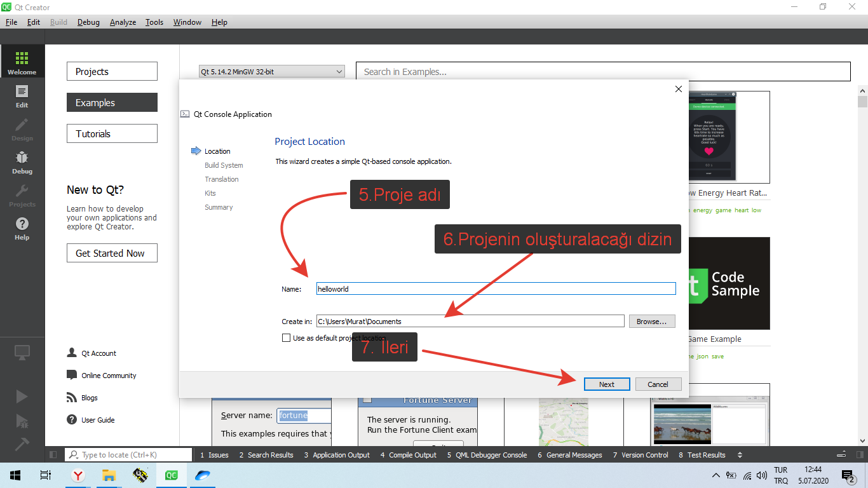Switch to Edit mode in sidebar

(x=22, y=95)
